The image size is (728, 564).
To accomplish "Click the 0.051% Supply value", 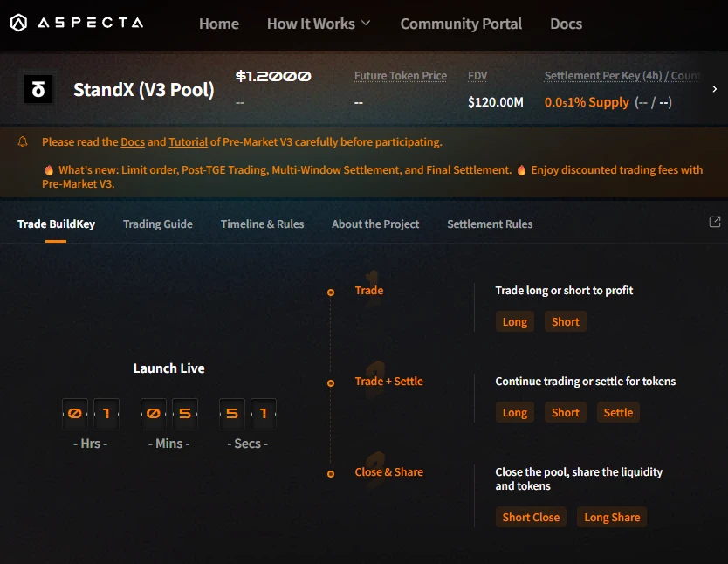I will pos(587,102).
